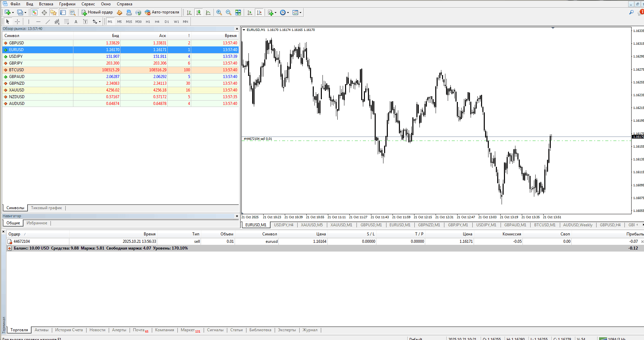Toggle the Navigator panel star-folder icon
The width and height of the screenshot is (644, 340).
[x=53, y=12]
